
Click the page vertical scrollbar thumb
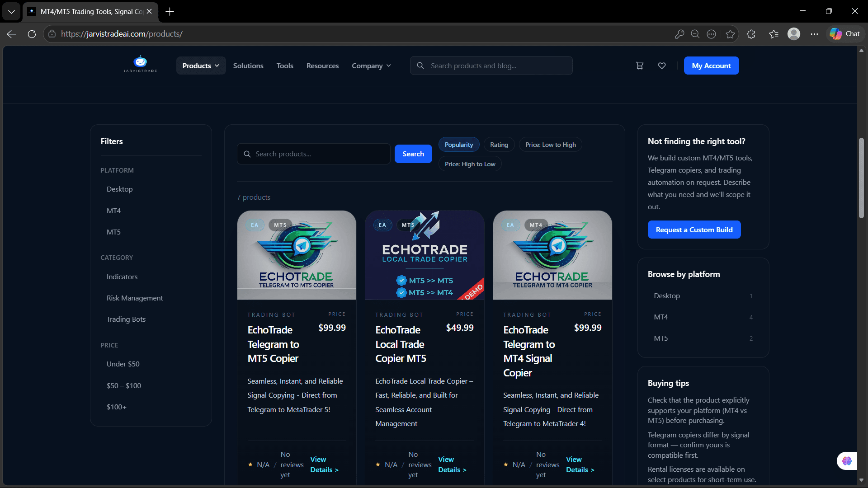[x=861, y=178]
